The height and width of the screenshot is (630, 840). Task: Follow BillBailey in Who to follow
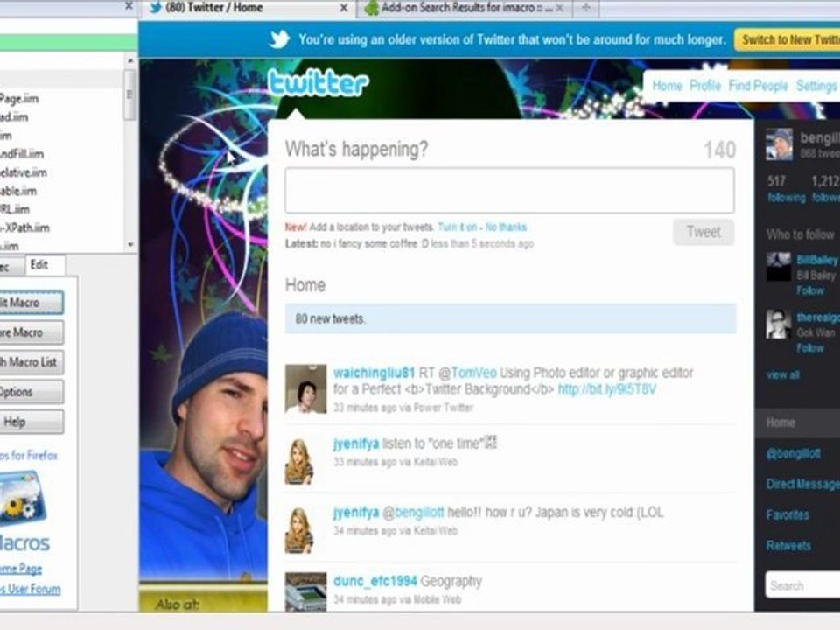pos(810,290)
